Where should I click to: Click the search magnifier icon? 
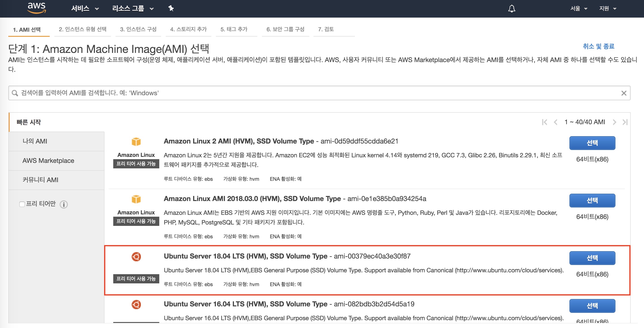[15, 93]
